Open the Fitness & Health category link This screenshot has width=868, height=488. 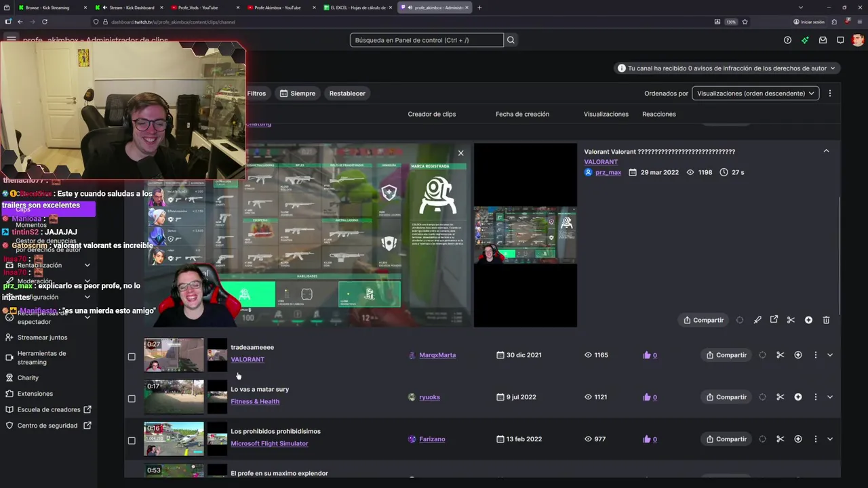click(255, 401)
